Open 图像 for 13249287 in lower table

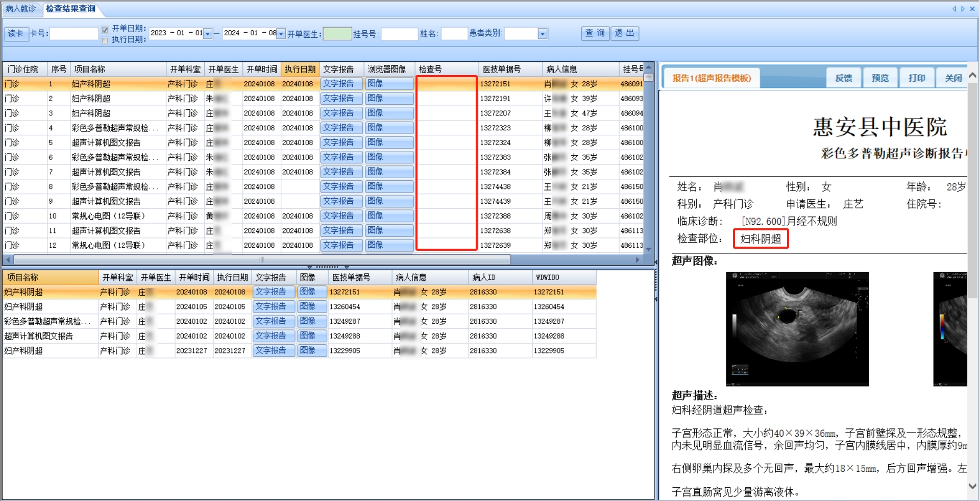(x=311, y=321)
